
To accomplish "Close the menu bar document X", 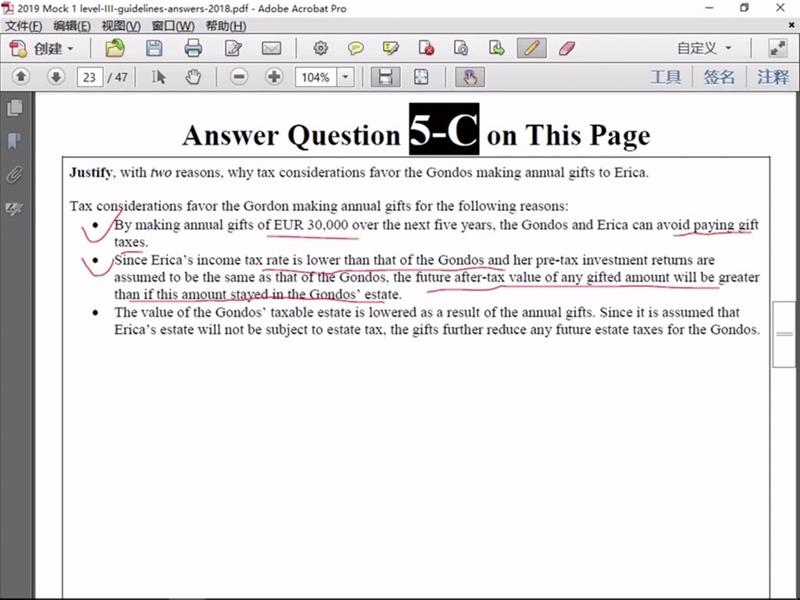I will pyautogui.click(x=792, y=24).
